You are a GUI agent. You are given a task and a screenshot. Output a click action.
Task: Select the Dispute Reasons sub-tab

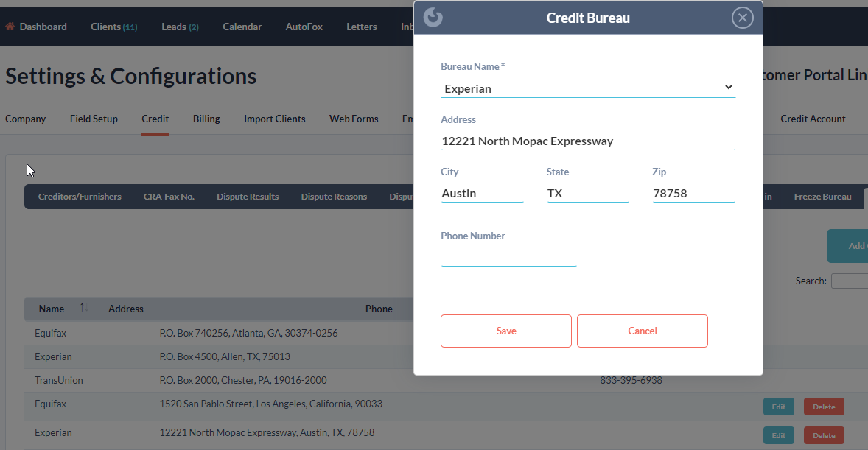pos(334,197)
